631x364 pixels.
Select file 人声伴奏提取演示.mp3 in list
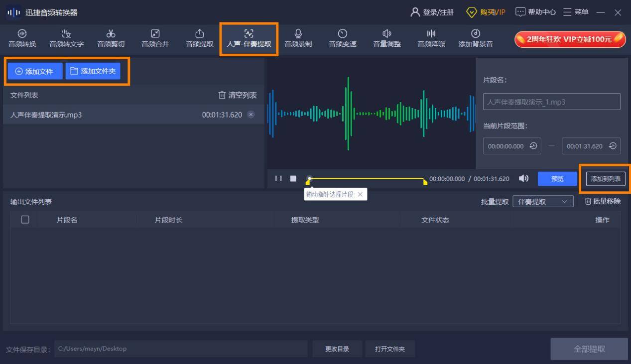point(133,115)
